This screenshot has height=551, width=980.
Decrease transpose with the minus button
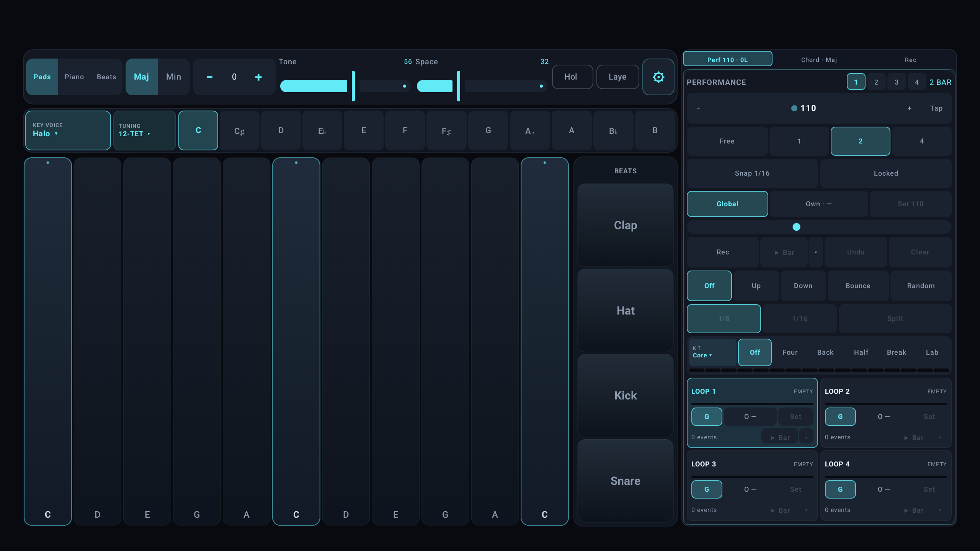[x=209, y=77]
